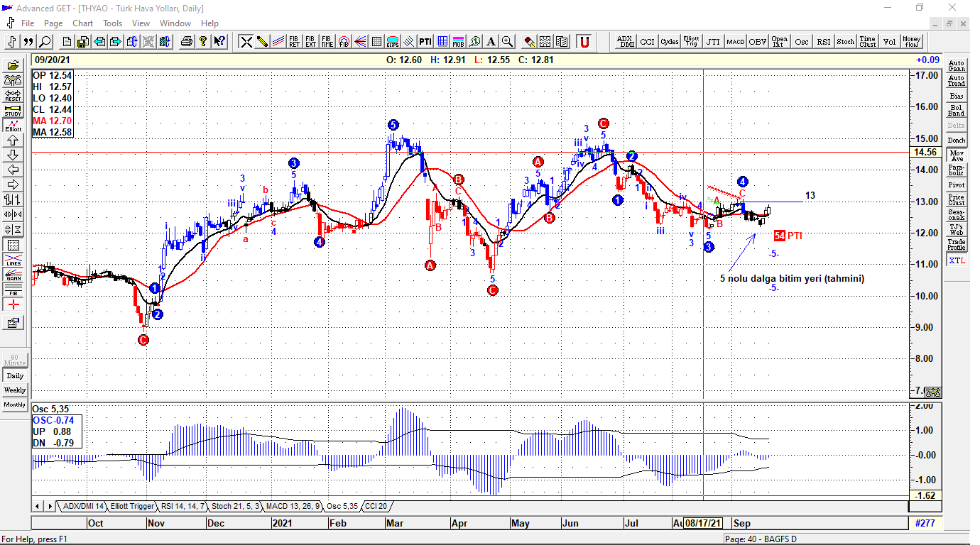Click the RESET button in left sidebar

[13, 95]
